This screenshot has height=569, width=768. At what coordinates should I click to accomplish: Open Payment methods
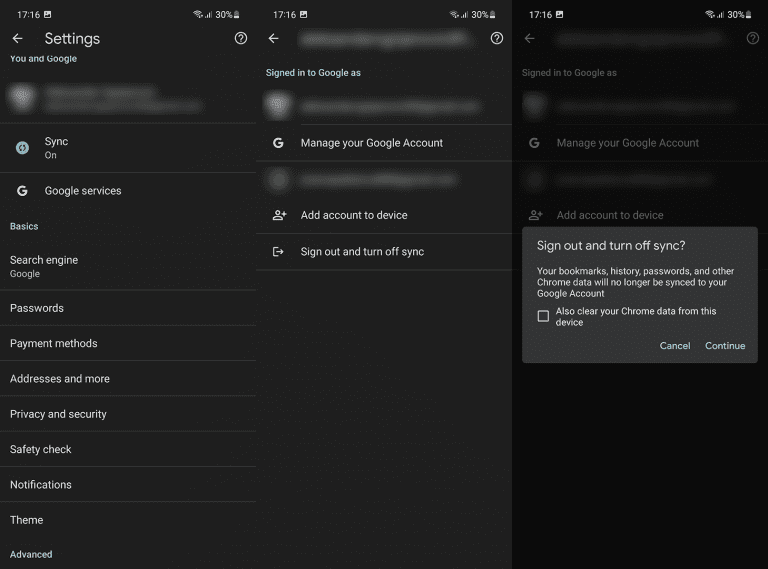coord(128,343)
